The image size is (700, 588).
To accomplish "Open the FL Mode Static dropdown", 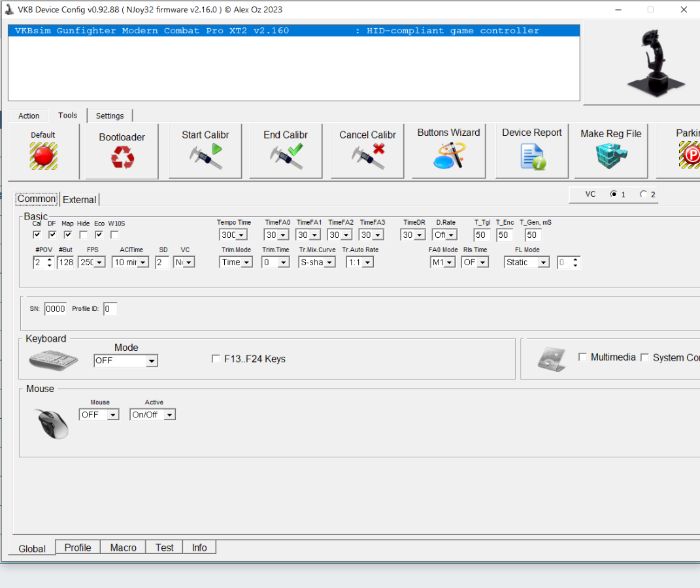I will coord(543,263).
